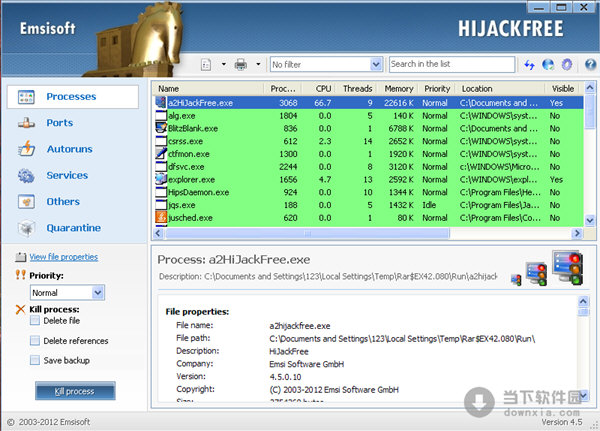Click the Kill process button
600x431 pixels.
pyautogui.click(x=75, y=391)
